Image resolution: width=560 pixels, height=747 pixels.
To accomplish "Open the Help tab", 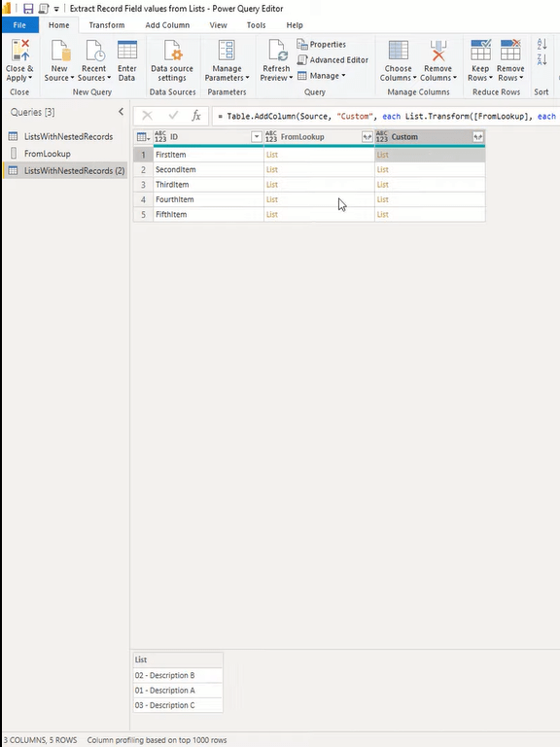I will (x=295, y=25).
